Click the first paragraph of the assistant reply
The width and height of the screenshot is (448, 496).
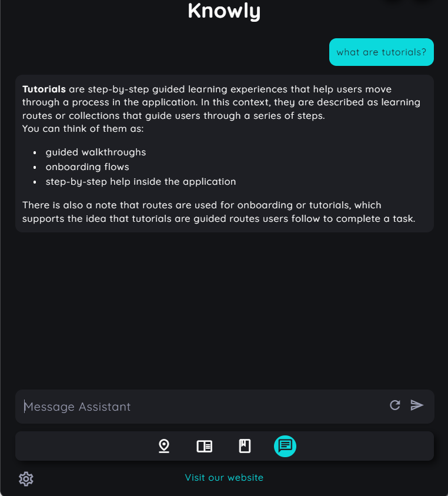coord(221,102)
